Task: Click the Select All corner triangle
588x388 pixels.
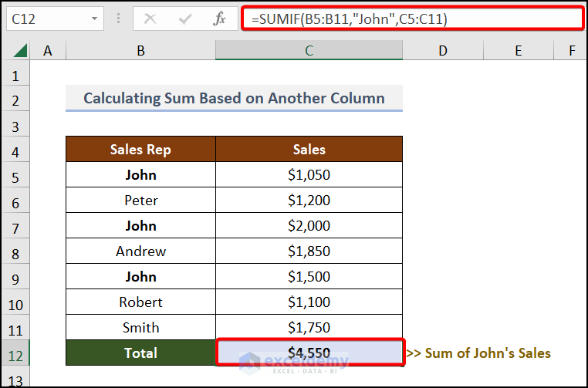Action: pyautogui.click(x=21, y=52)
